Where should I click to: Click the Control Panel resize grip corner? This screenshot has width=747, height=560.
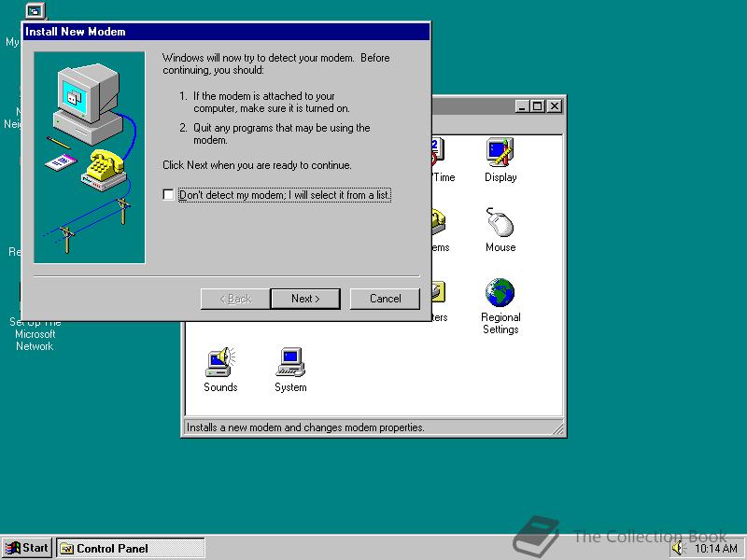coord(557,428)
